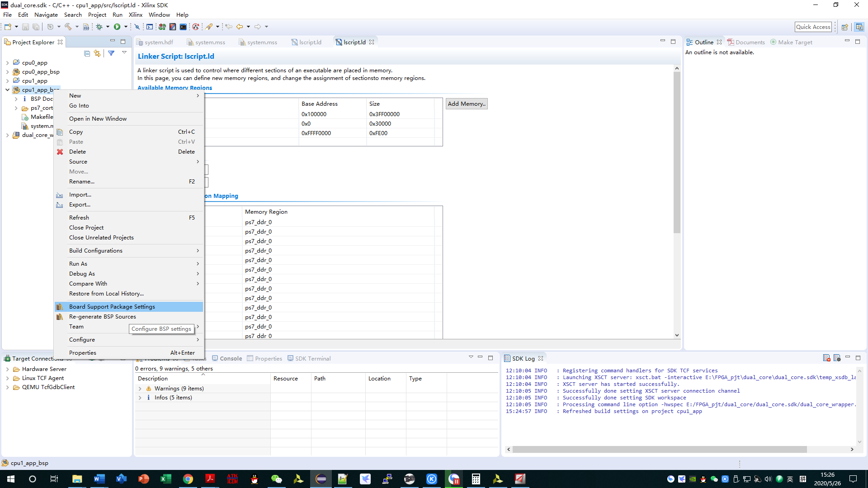Viewport: 868px width, 488px height.
Task: Toggle Link with Editor in Project Explorer
Action: tap(97, 53)
